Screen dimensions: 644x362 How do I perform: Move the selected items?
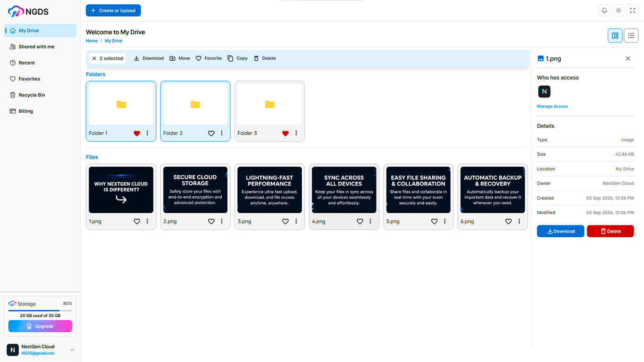click(x=180, y=58)
